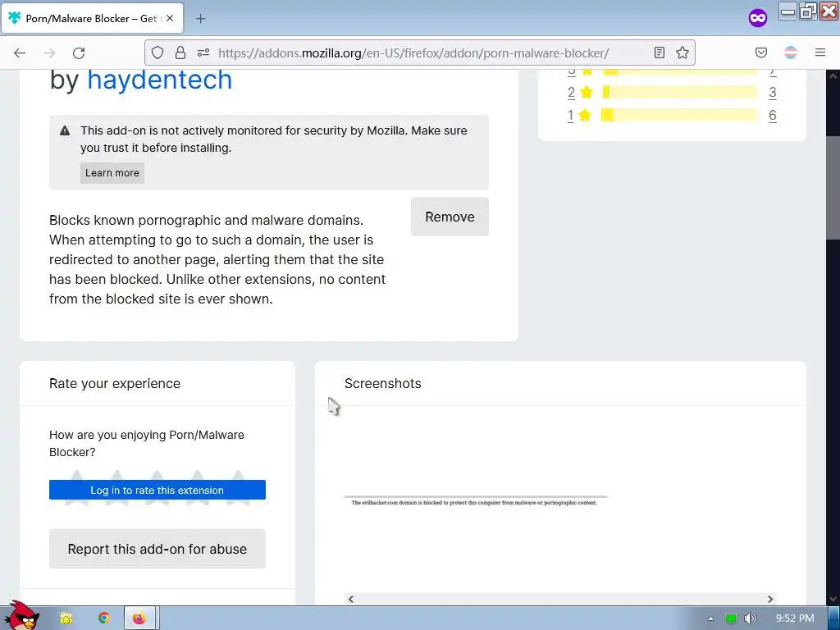840x630 pixels.
Task: Click the 1-star rating bar
Action: (x=680, y=115)
